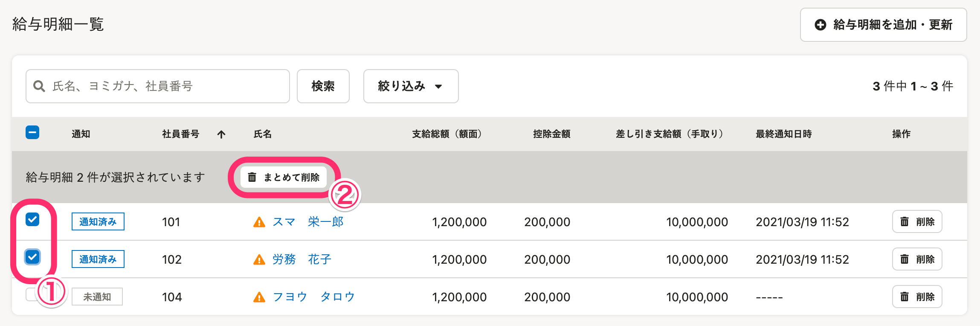Click the trash icon in まとめて削除
The width and height of the screenshot is (980, 326).
tap(252, 177)
